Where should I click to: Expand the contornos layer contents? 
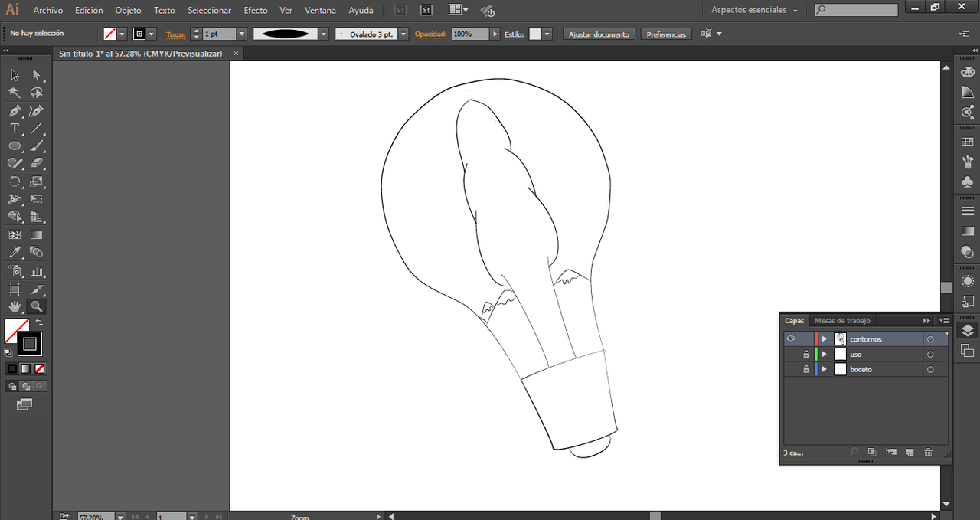point(825,339)
